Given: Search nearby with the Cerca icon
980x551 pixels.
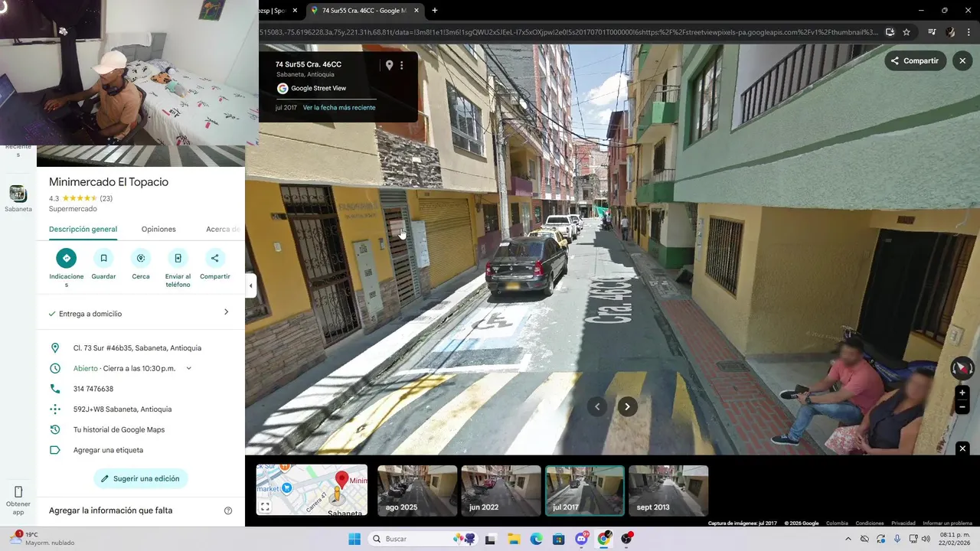Looking at the screenshot, I should coord(141,258).
